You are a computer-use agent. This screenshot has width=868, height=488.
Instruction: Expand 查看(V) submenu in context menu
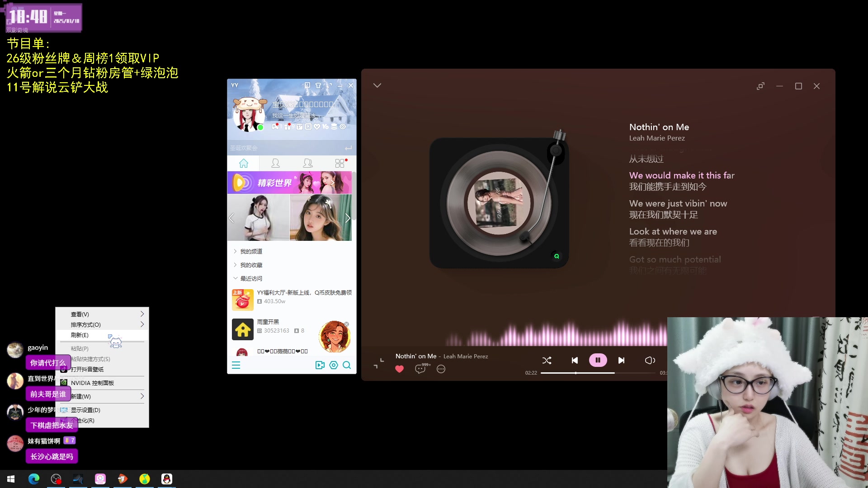click(x=102, y=314)
